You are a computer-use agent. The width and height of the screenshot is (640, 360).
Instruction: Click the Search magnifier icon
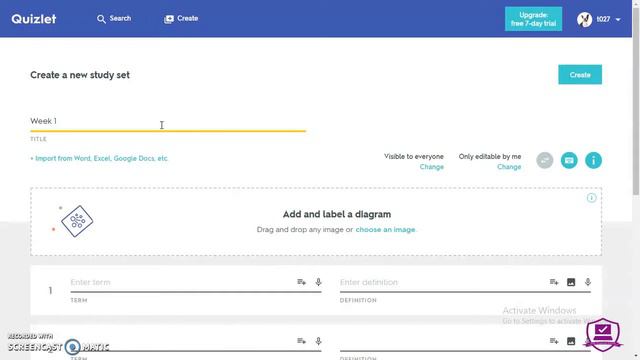[x=101, y=19]
